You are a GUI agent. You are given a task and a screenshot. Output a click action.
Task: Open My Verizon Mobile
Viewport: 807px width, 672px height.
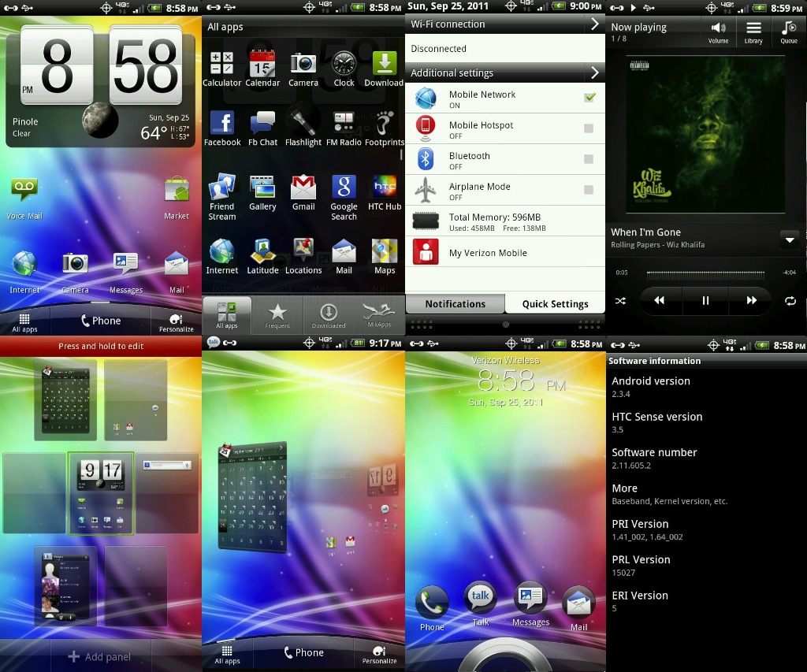pos(505,252)
